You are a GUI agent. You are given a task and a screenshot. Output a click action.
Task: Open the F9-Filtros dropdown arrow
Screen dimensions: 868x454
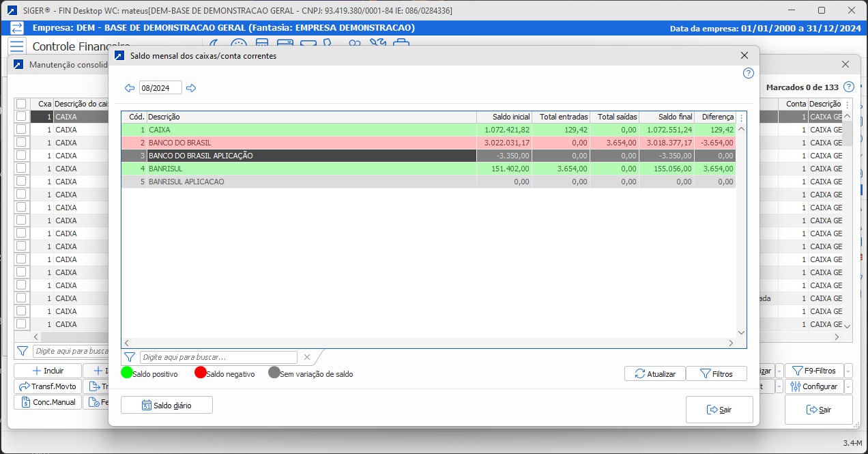(848, 371)
